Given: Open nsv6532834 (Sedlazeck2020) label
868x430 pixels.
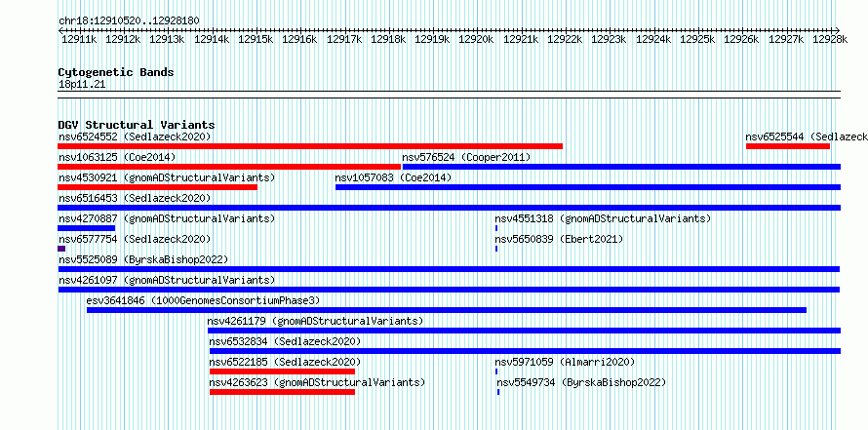Looking at the screenshot, I should coord(285,341).
